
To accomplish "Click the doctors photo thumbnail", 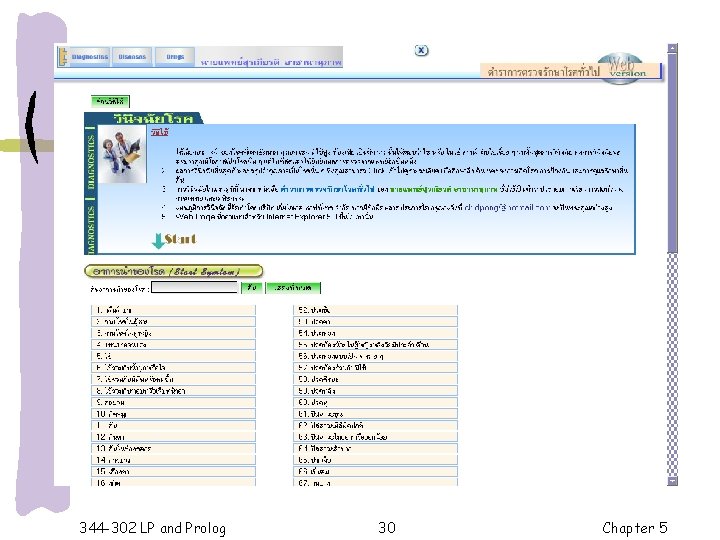I will point(123,154).
